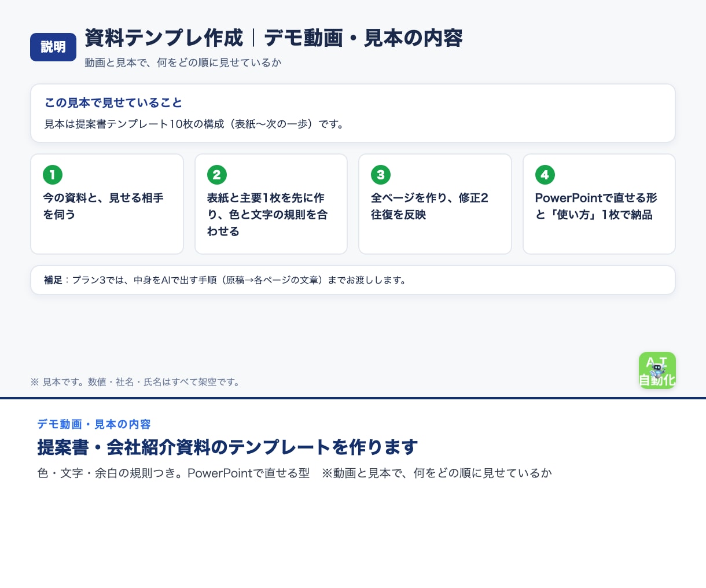Click the disclaimer ※ 見本です。数値・社名・氏名はすべて架空です。
The width and height of the screenshot is (706, 588).
(135, 382)
